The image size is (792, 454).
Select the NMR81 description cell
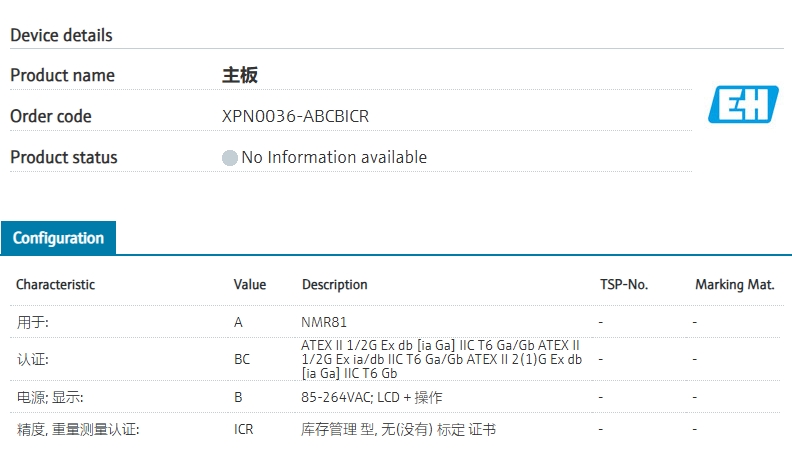click(324, 323)
